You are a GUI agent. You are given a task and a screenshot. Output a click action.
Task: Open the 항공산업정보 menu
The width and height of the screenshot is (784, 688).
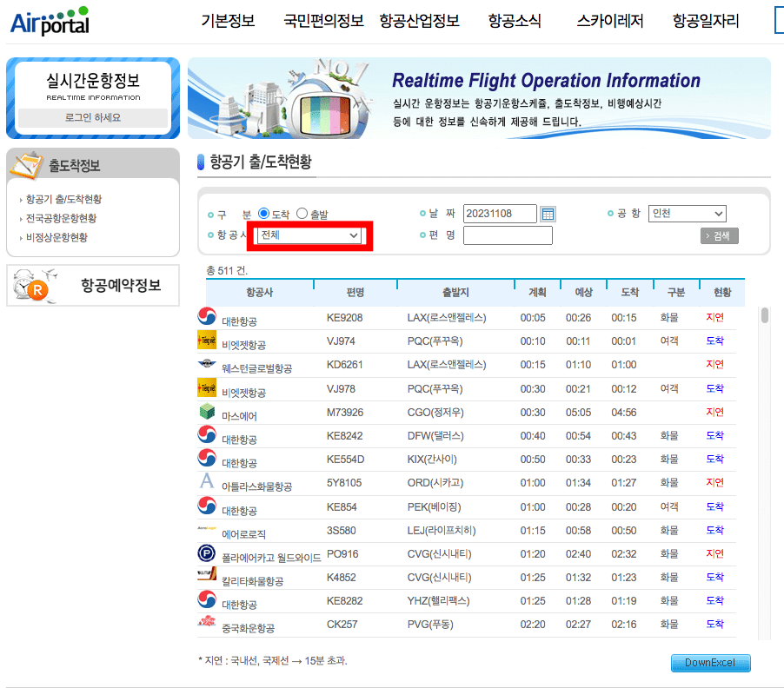point(419,21)
